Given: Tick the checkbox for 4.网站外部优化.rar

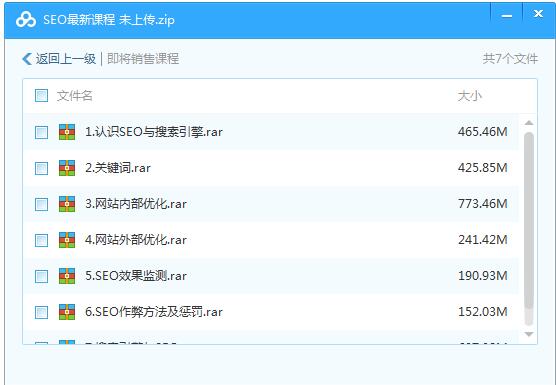Looking at the screenshot, I should click(41, 240).
